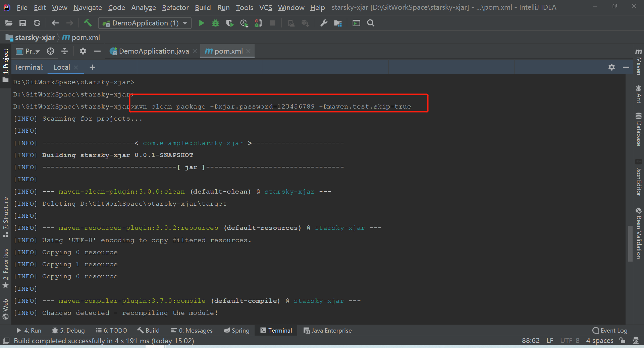
Task: Build project with the green hammer icon
Action: click(88, 23)
